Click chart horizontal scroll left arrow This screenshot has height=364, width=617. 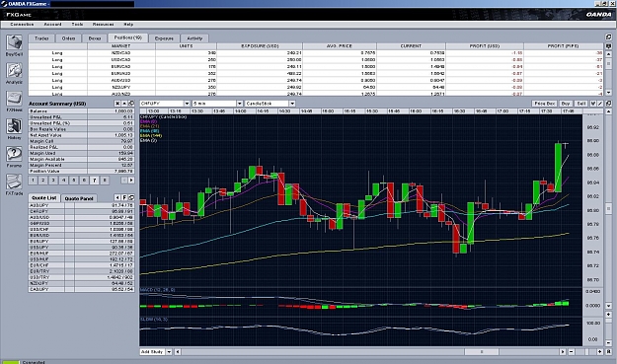pos(178,352)
